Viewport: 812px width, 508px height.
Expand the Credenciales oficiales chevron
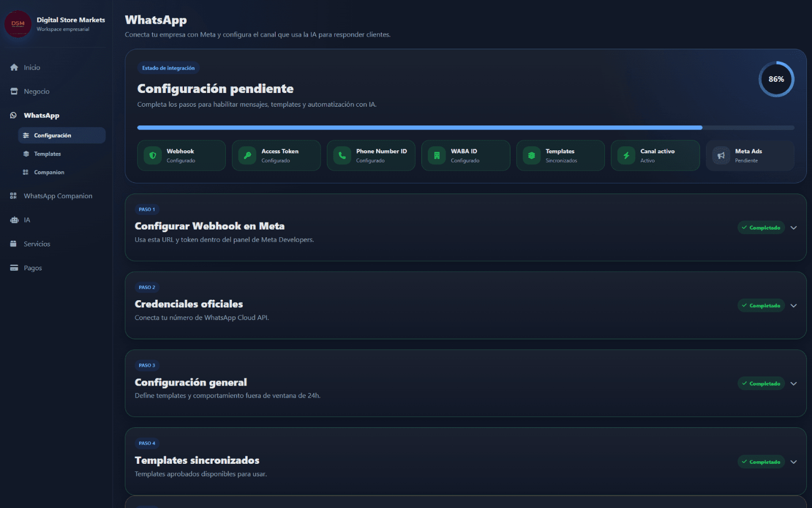point(794,306)
